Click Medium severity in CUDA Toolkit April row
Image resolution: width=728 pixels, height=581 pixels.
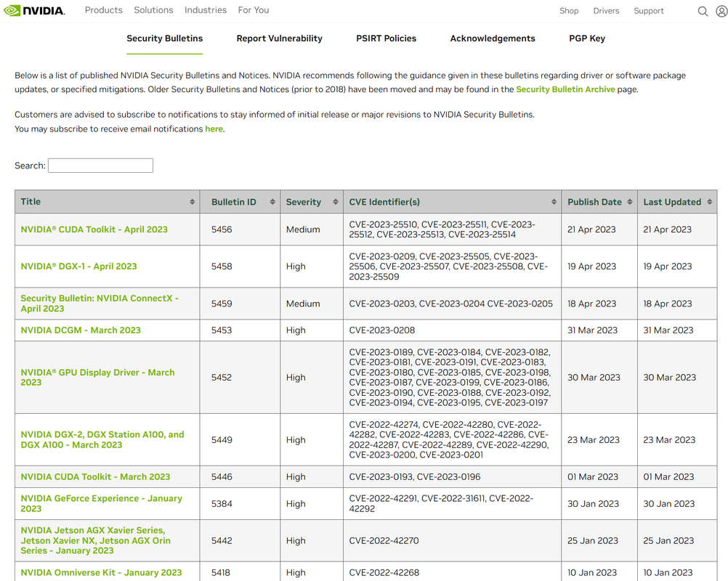tap(303, 229)
